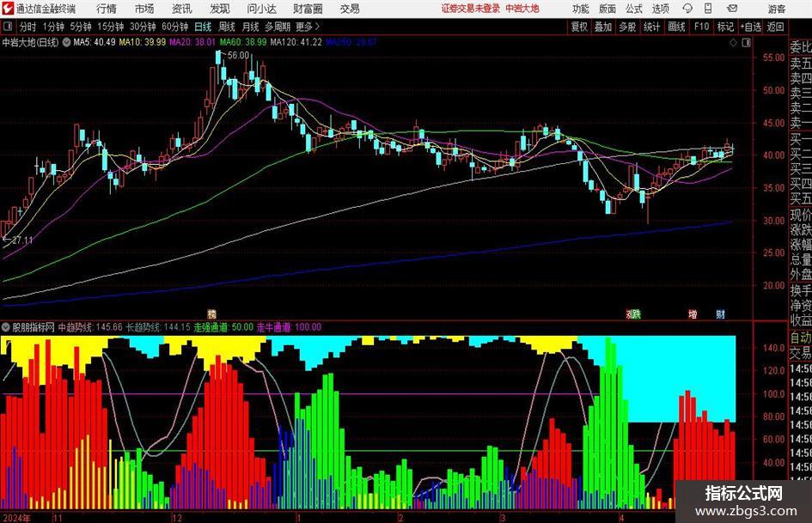Click the 榜 marker on chart

tap(211, 314)
